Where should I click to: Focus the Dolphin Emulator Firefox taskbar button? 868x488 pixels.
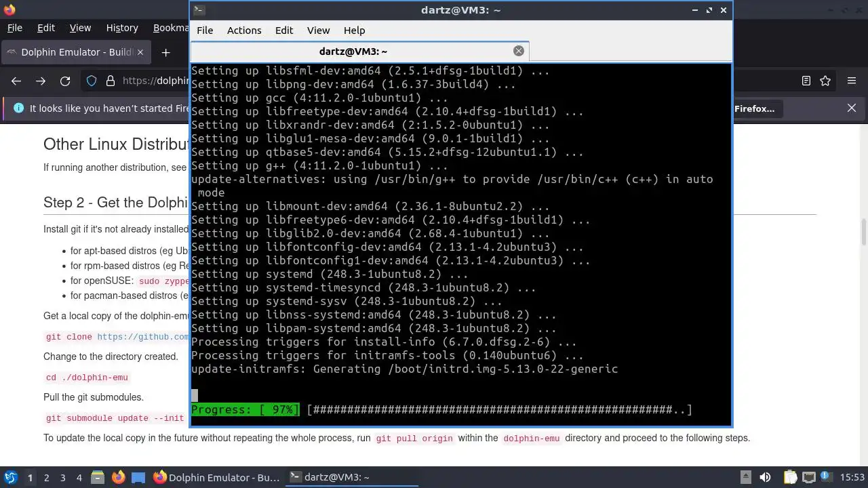pyautogui.click(x=216, y=477)
